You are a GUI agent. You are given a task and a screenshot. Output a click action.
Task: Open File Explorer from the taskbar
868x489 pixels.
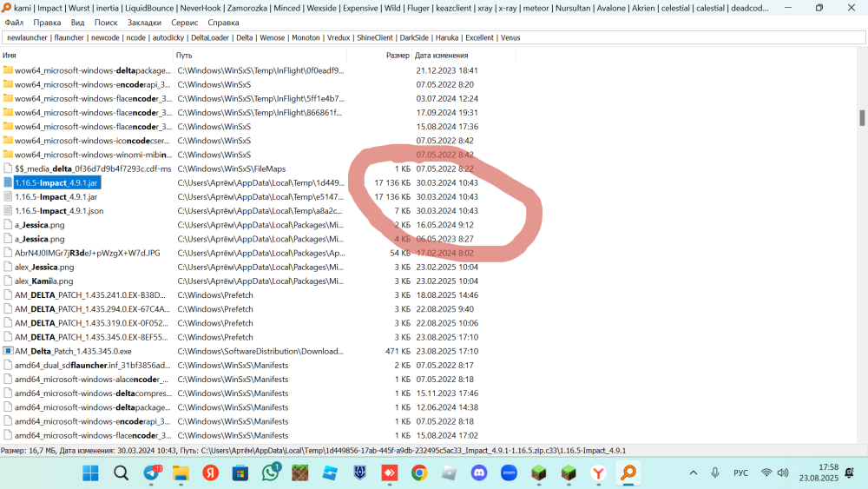181,473
